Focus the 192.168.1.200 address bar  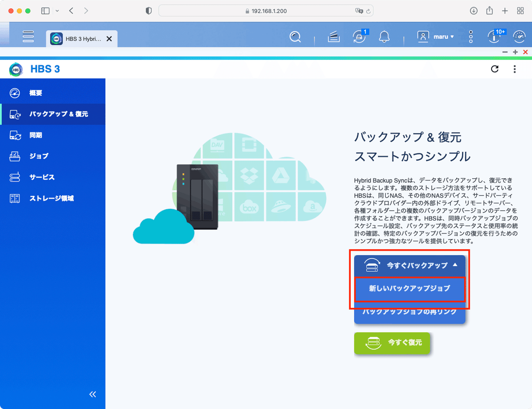pos(266,11)
